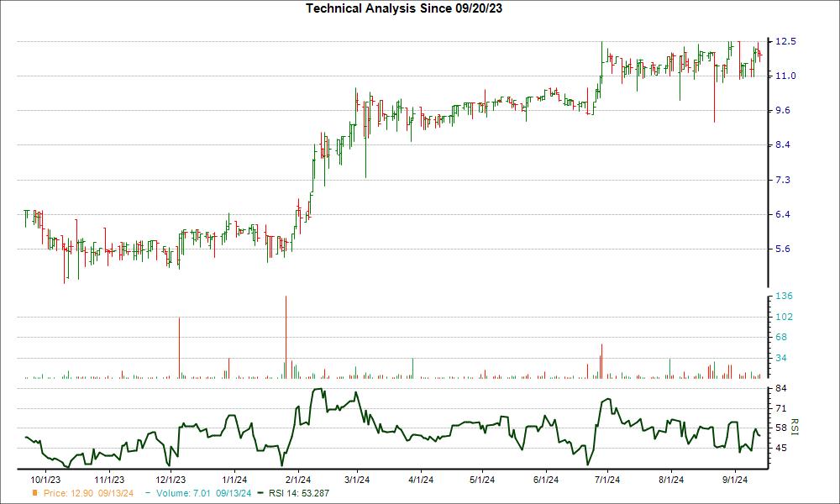Click the 8.4 price axis label

[783, 144]
